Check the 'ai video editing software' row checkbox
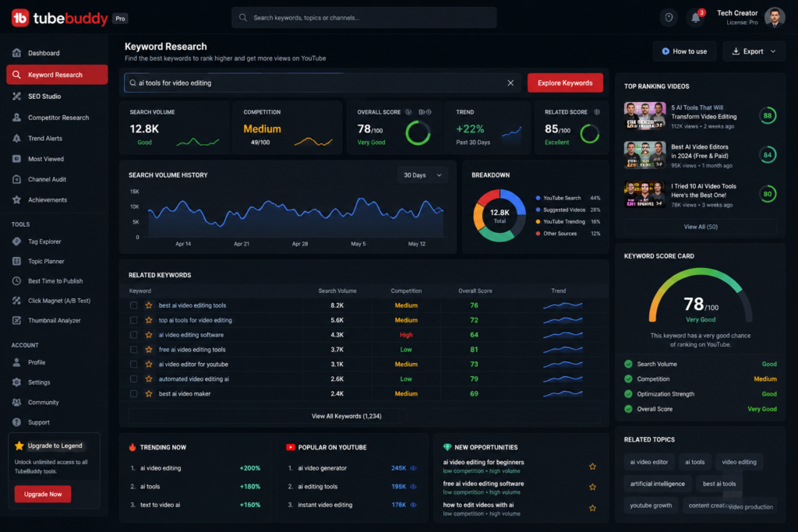The image size is (798, 532). click(x=133, y=335)
